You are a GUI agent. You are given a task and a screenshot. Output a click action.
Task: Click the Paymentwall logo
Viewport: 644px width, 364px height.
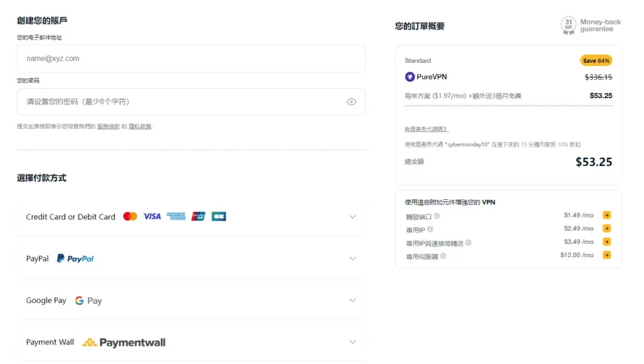tap(124, 342)
